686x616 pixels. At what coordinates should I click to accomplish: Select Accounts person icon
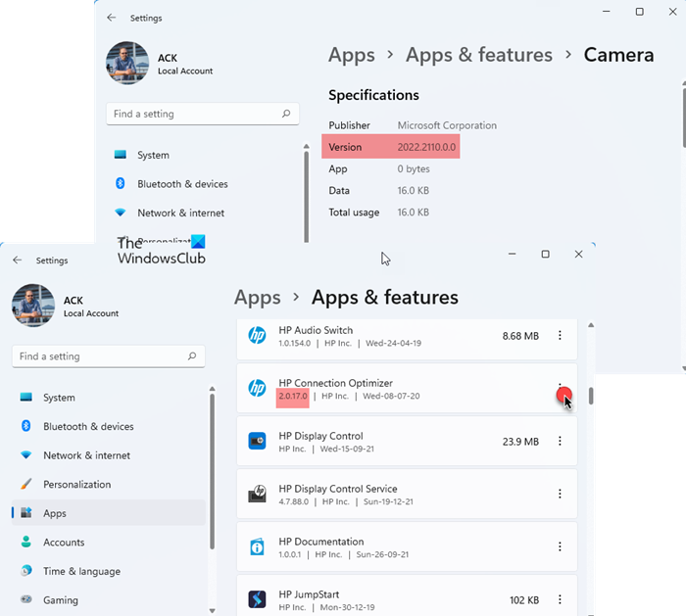26,543
